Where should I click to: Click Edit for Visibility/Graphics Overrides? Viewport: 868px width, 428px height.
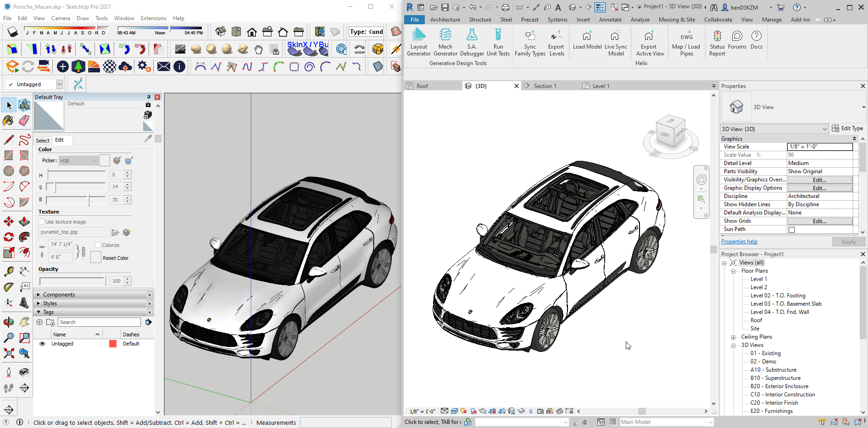coord(819,180)
